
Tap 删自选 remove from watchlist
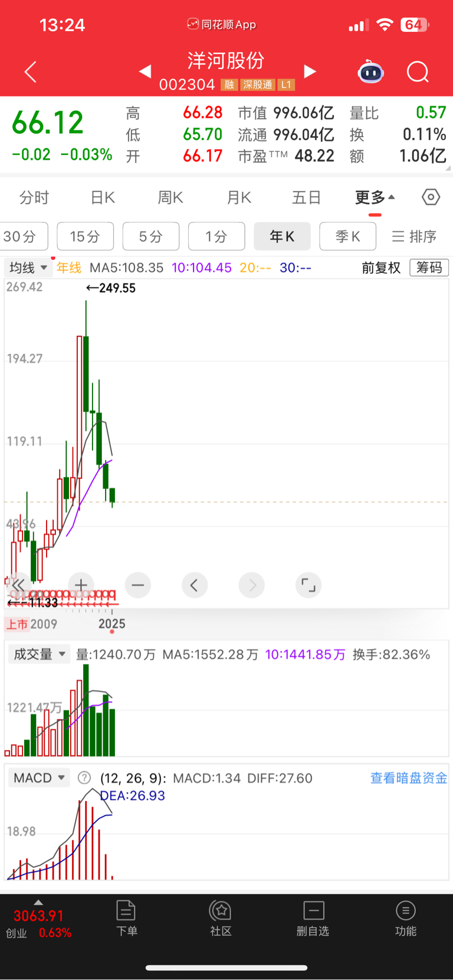point(313,918)
